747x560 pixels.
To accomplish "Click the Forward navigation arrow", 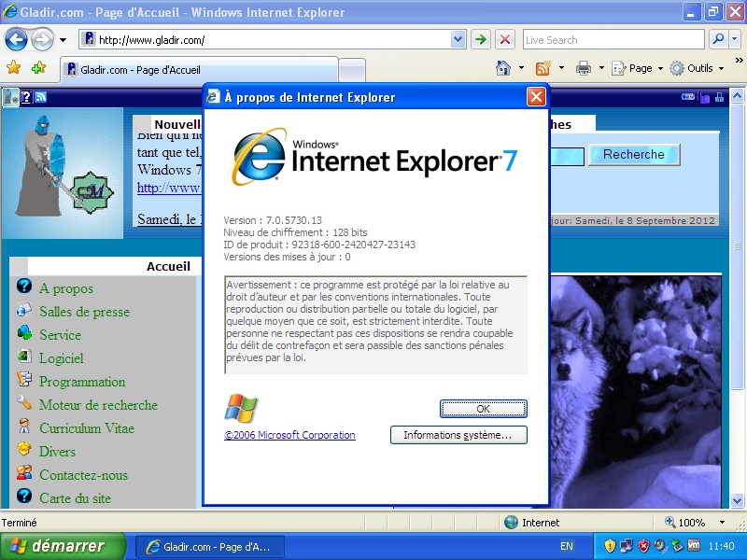I will [x=42, y=39].
